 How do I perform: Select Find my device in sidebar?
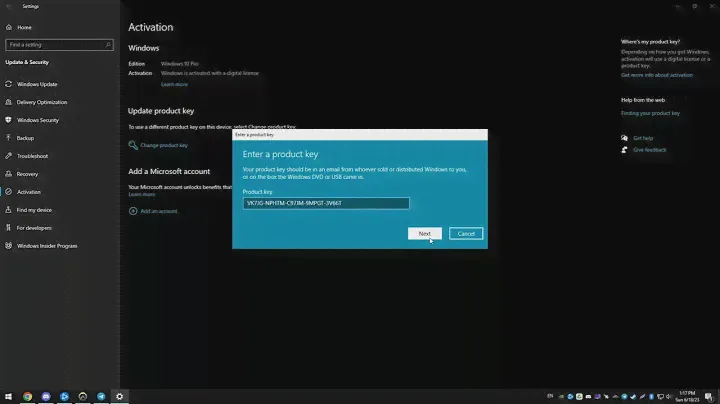coord(34,210)
